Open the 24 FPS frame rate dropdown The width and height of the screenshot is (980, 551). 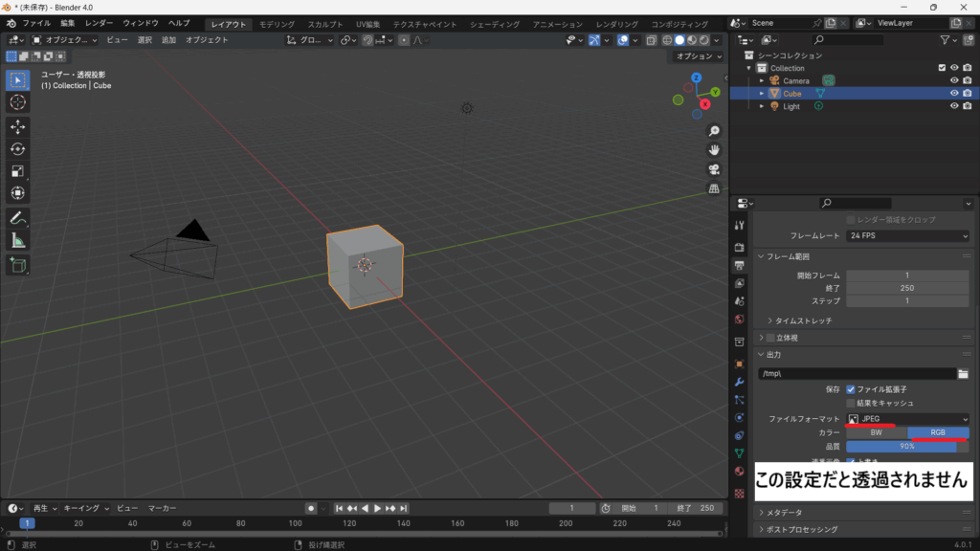(x=907, y=235)
